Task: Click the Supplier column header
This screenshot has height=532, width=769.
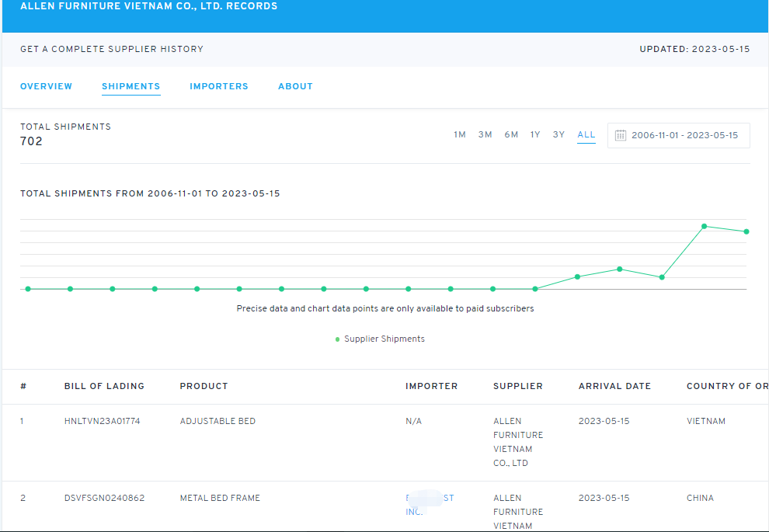Action: pos(518,386)
